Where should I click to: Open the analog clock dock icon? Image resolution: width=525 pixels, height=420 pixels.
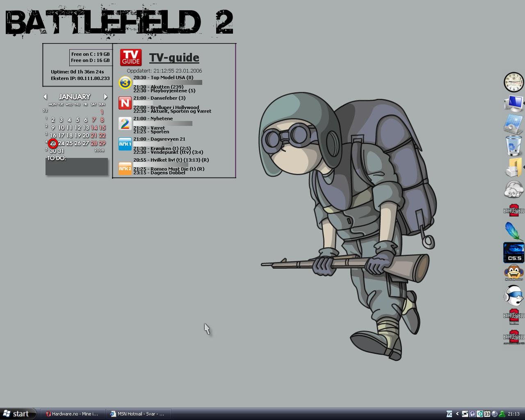click(x=514, y=82)
